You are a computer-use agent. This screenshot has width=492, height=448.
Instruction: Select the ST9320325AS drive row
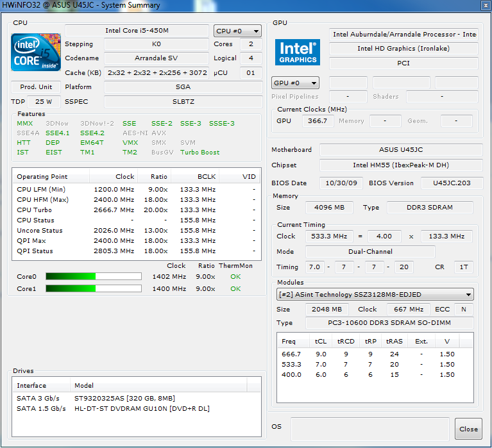click(137, 398)
